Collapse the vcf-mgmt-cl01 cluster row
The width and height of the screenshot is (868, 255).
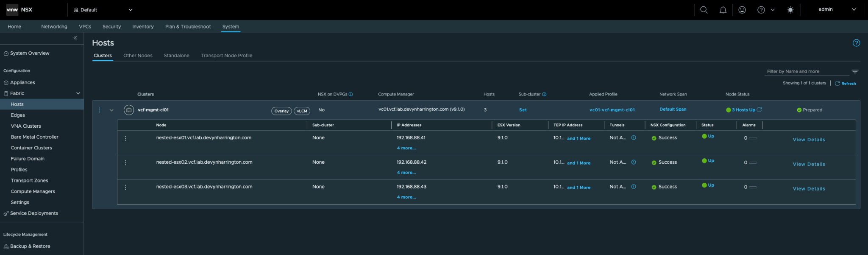[x=111, y=110]
